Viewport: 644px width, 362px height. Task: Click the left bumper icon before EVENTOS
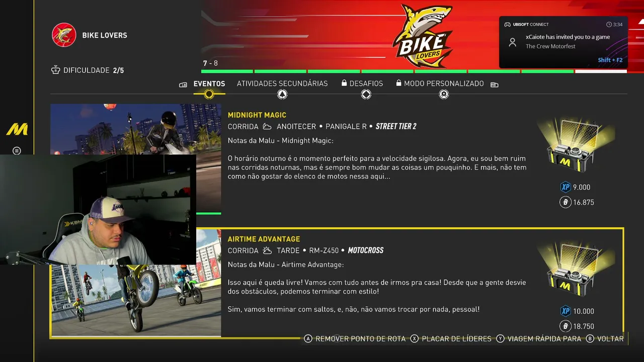pos(183,84)
